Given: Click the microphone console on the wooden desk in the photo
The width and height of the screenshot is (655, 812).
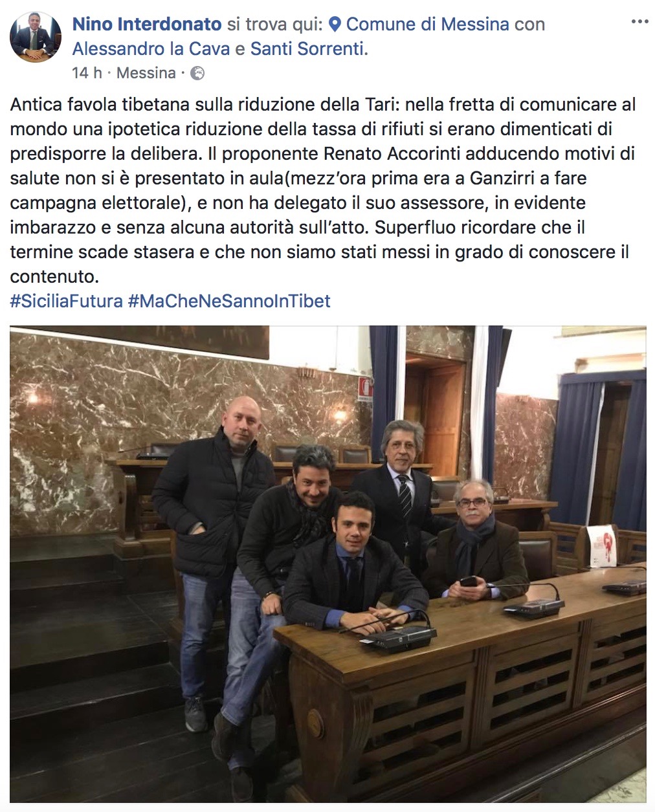Looking at the screenshot, I should click(x=399, y=636).
